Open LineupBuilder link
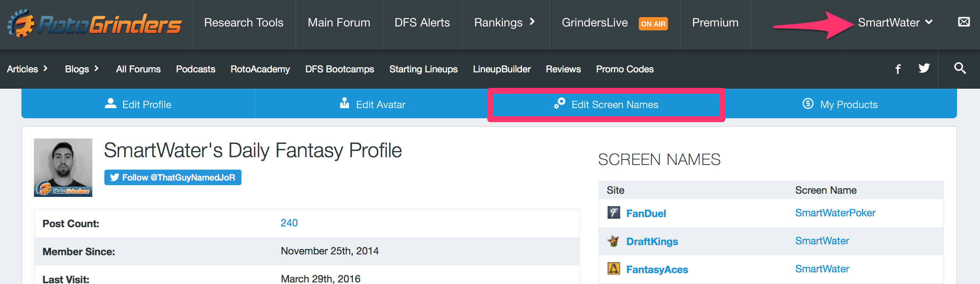 tap(502, 69)
